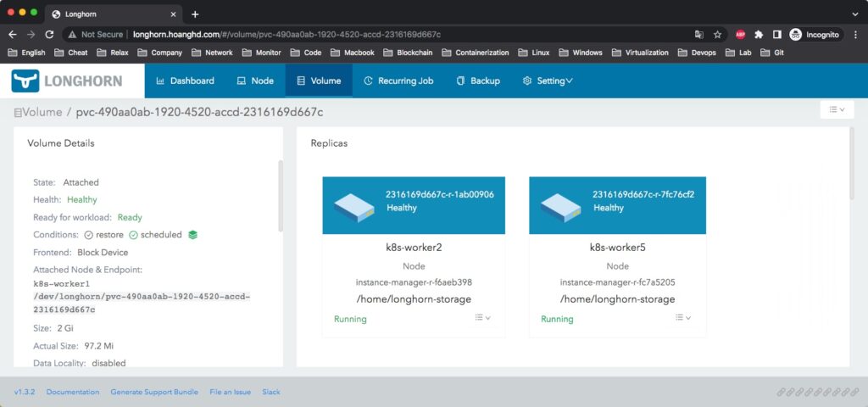Open the Git bookmarks folder
This screenshot has width=868, height=407.
772,53
